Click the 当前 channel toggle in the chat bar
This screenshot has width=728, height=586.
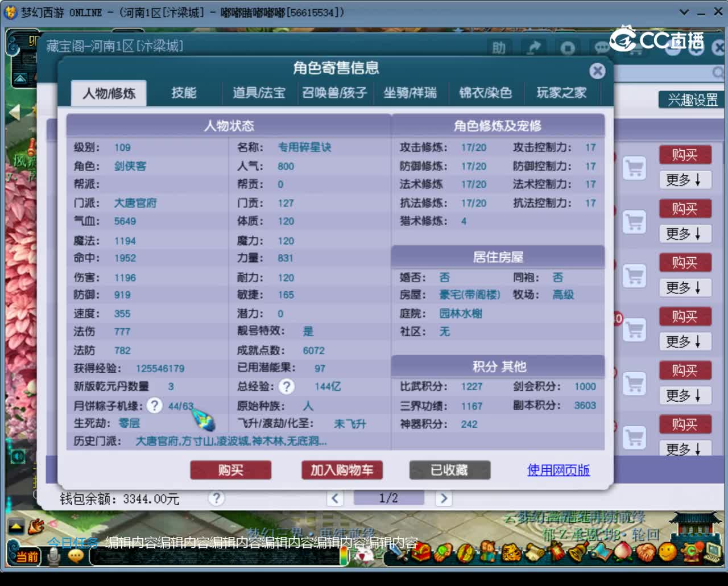coord(26,556)
